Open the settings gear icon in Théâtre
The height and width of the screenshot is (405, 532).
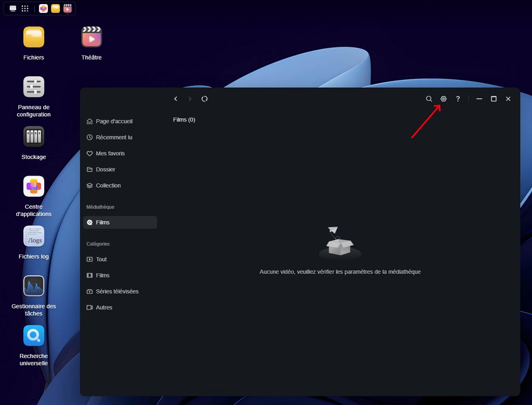pyautogui.click(x=443, y=99)
